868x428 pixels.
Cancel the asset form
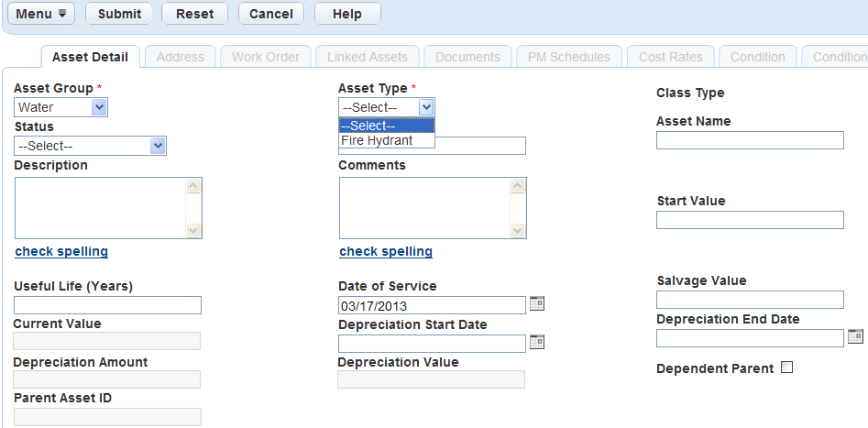271,14
